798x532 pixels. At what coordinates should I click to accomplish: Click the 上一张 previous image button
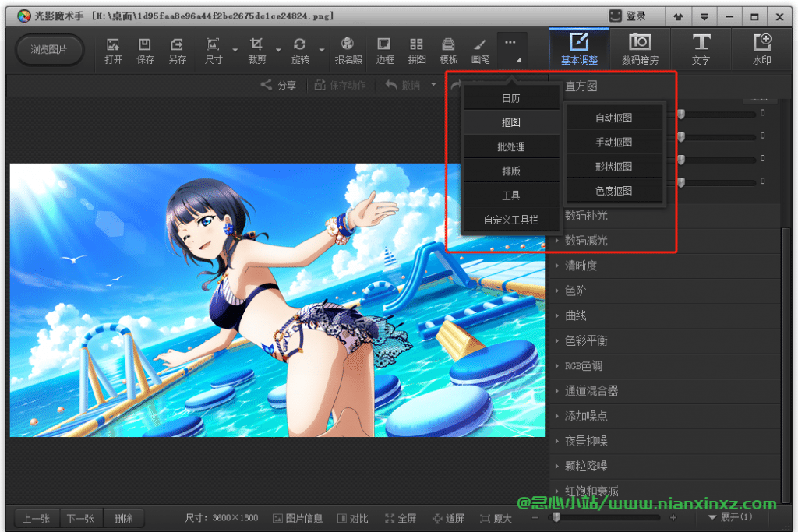[36, 519]
